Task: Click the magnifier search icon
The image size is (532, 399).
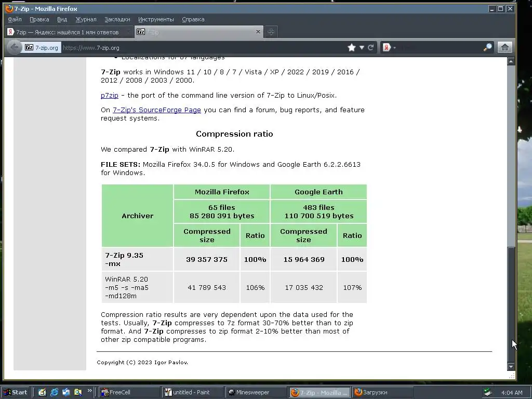Action: 487,47
